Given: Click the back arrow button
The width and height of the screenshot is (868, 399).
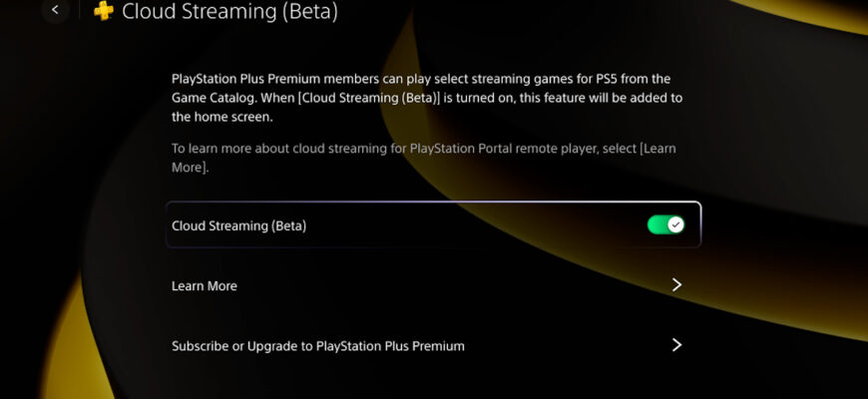Looking at the screenshot, I should pos(55,11).
